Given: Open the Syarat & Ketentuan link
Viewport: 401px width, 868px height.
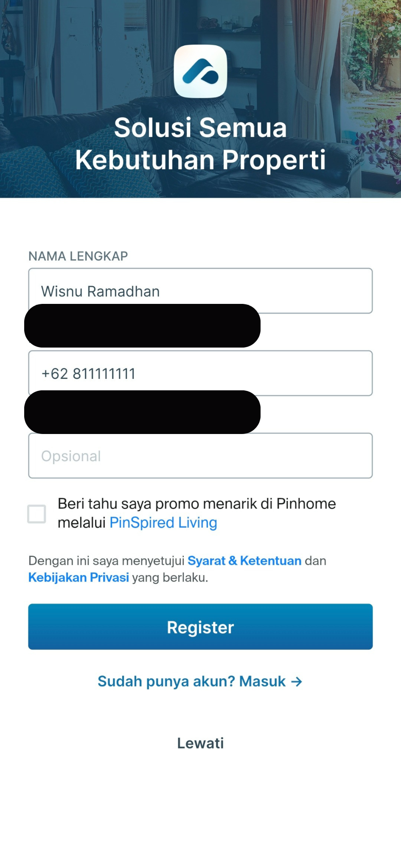Looking at the screenshot, I should [244, 561].
